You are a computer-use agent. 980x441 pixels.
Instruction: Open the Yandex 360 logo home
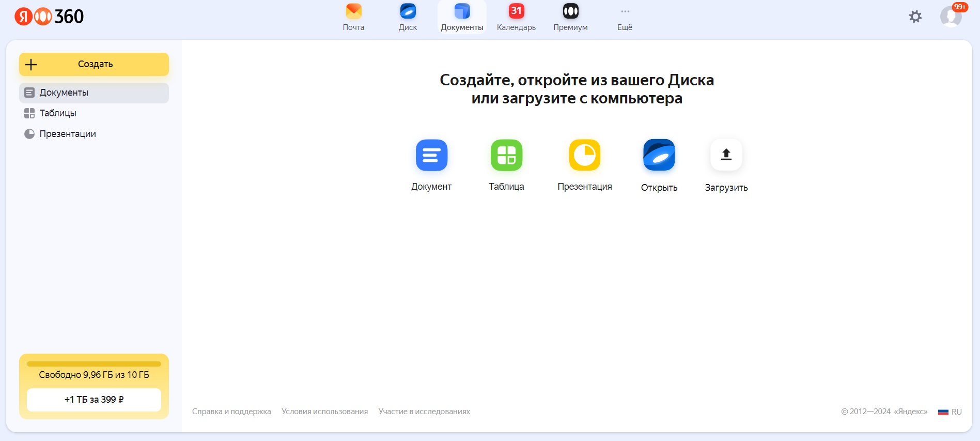point(49,17)
